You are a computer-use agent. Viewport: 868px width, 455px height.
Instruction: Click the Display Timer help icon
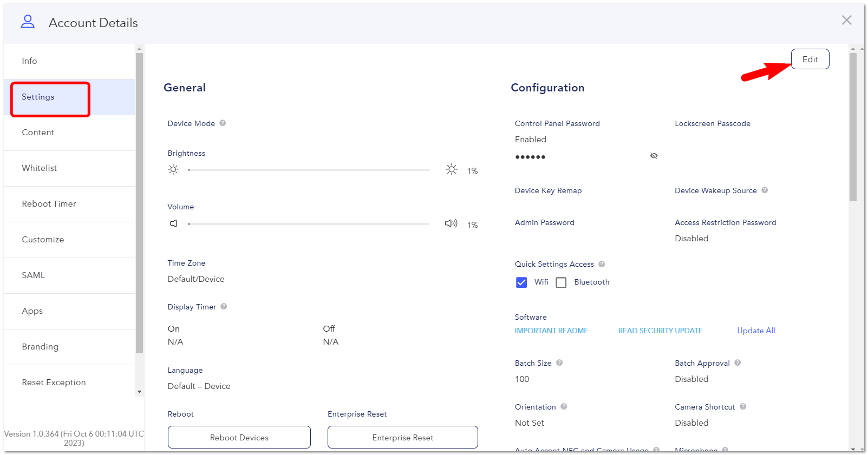click(224, 307)
